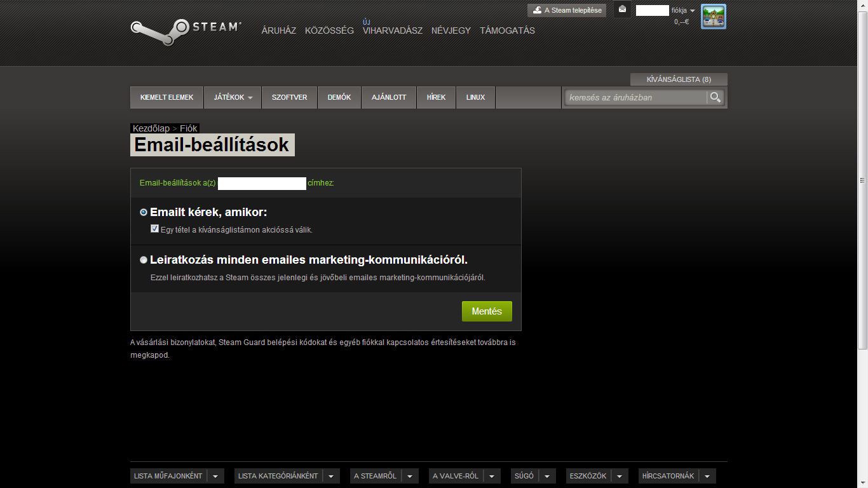This screenshot has height=488, width=868.
Task: Open ESZKÖZÖK footer button
Action: tap(588, 476)
